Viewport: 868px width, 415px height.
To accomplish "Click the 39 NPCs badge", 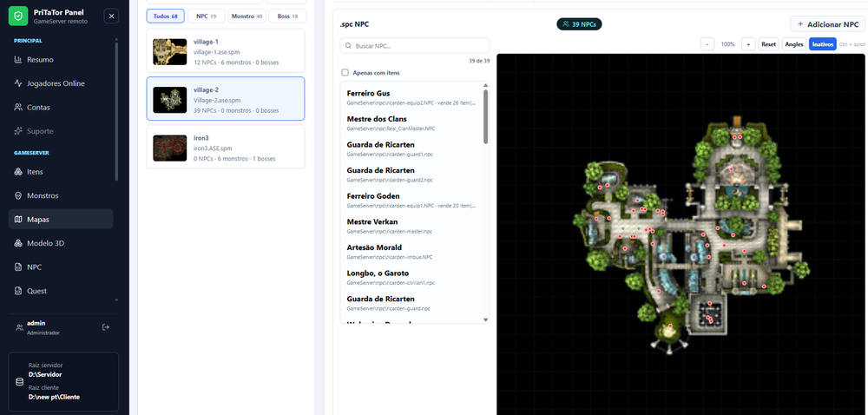I will 579,24.
